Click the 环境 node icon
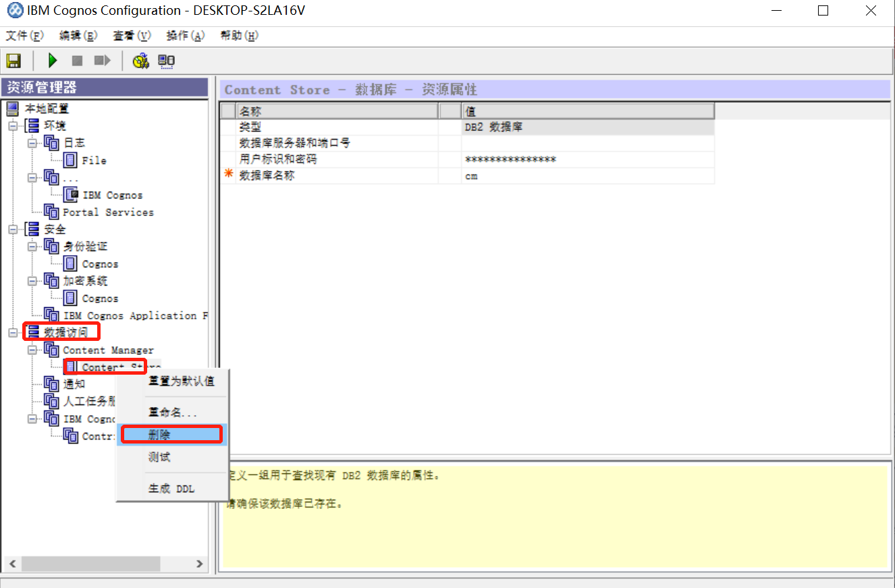This screenshot has height=588, width=895. [x=32, y=126]
